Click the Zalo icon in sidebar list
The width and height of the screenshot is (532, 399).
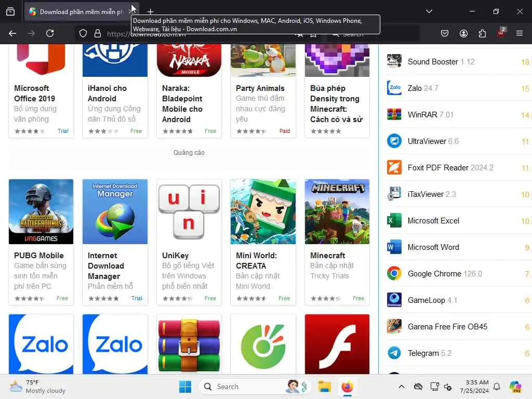click(x=394, y=88)
